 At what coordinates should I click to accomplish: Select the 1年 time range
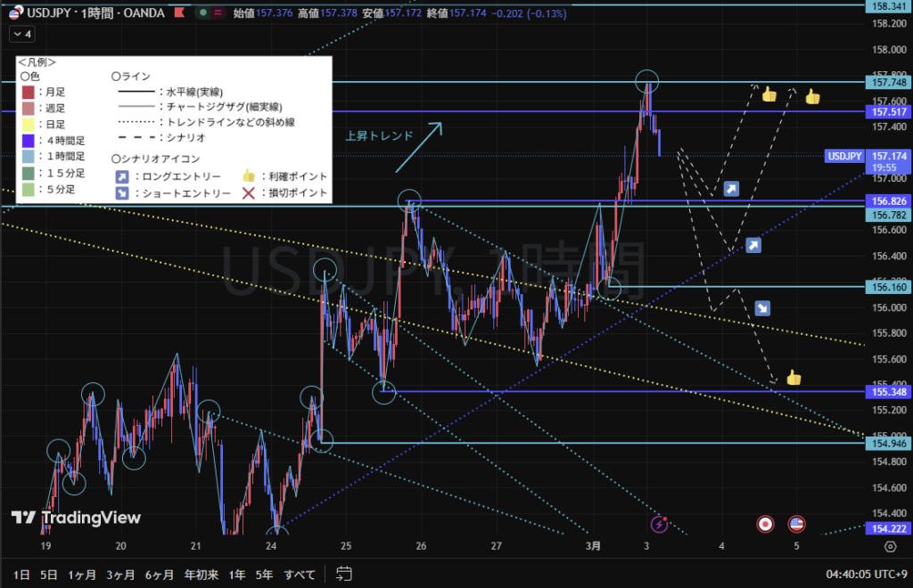237,575
